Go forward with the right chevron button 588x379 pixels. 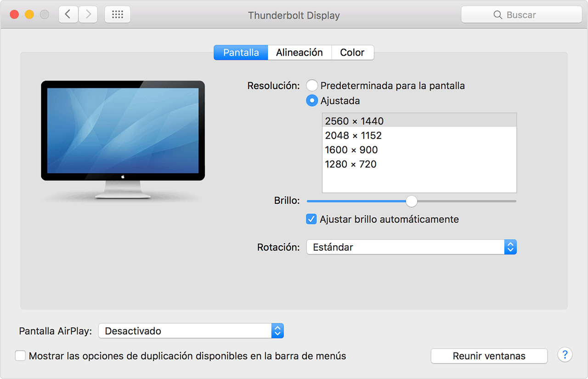[x=88, y=15]
